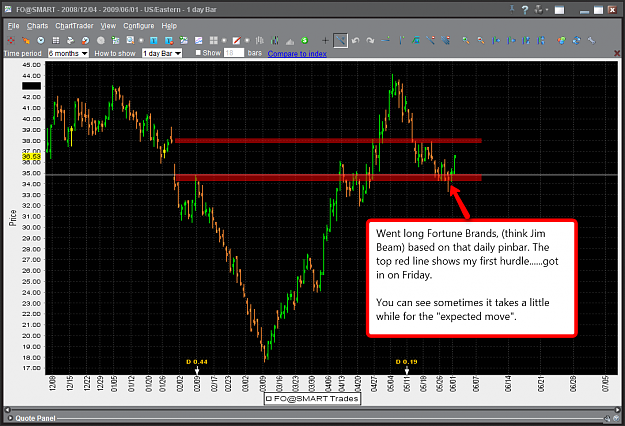Select the plus crosshair cursor tool

point(325,40)
